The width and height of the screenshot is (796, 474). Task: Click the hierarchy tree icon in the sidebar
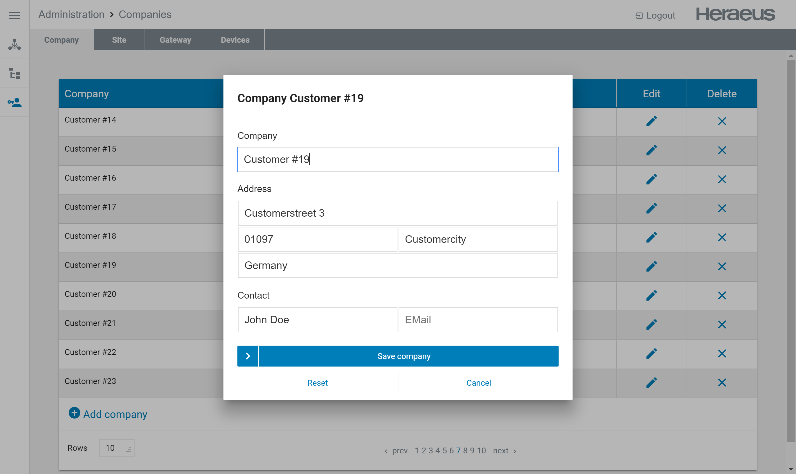14,74
